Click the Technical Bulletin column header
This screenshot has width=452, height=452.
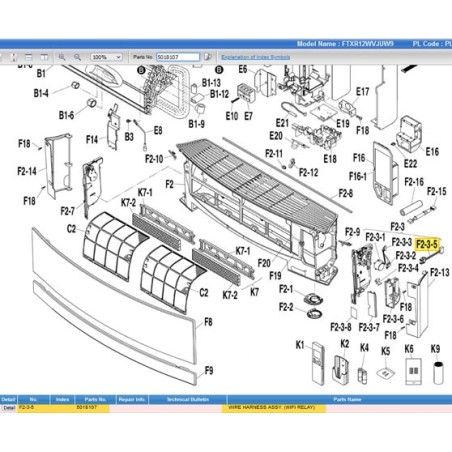(187, 399)
